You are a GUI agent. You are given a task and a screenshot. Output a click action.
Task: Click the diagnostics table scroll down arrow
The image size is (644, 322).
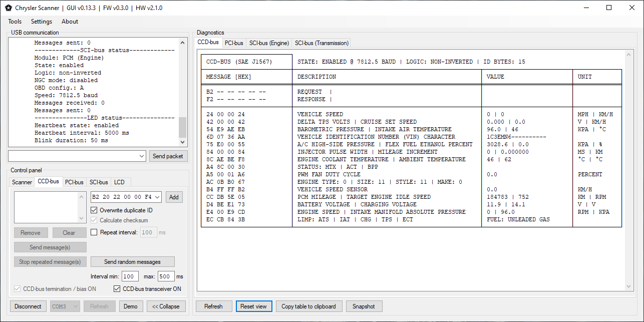pos(629,286)
